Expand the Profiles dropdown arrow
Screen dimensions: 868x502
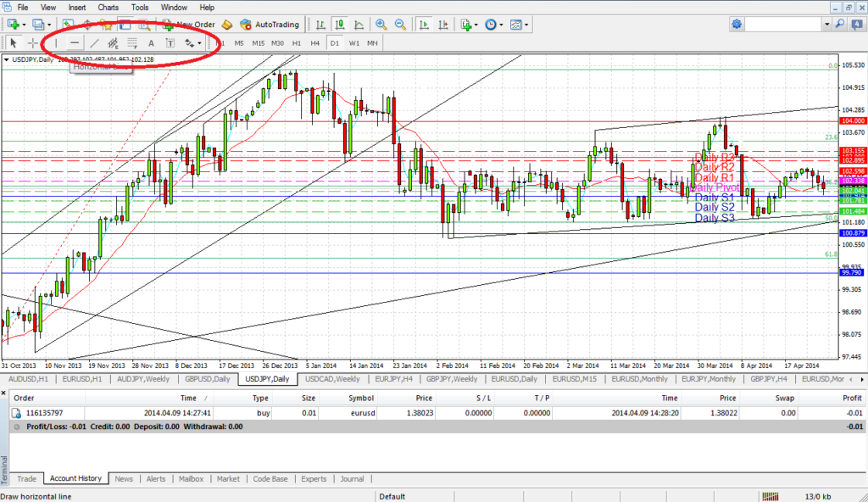(48, 25)
